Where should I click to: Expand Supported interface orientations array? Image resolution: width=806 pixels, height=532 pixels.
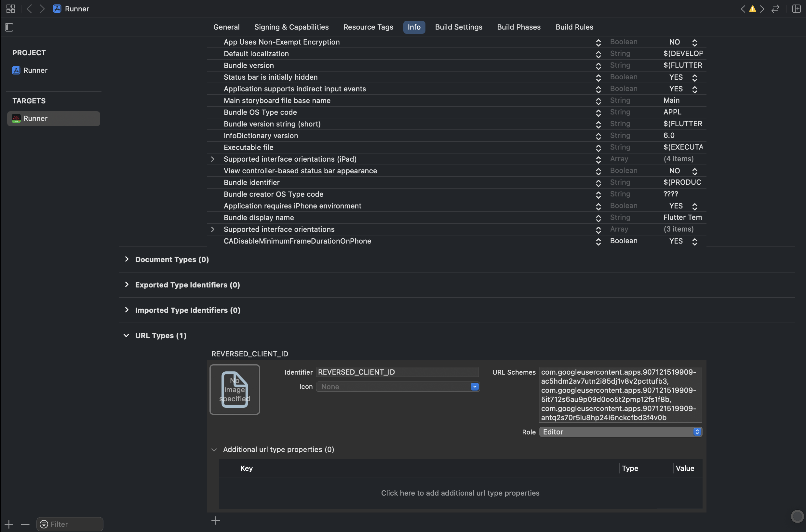point(212,229)
